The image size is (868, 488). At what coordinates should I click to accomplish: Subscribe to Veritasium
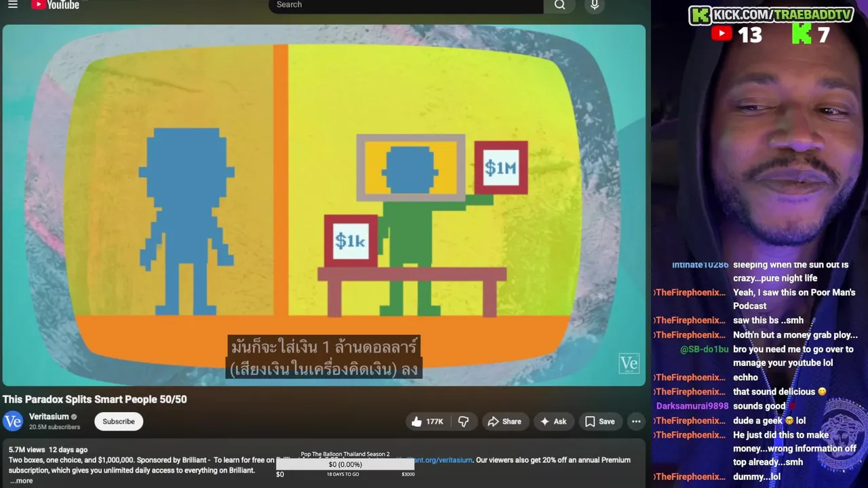(x=119, y=422)
